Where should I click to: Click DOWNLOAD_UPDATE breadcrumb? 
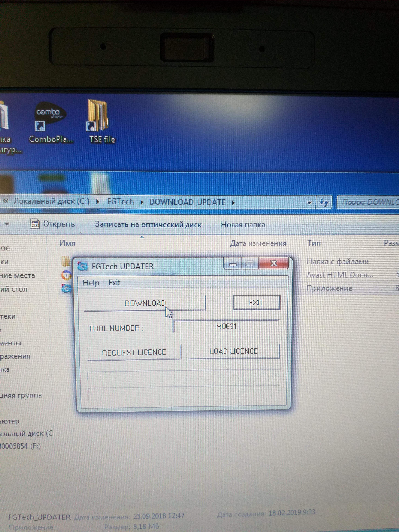click(x=187, y=202)
